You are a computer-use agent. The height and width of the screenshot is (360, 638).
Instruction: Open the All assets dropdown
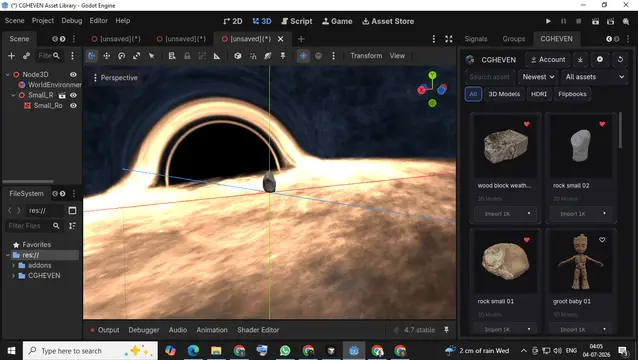pyautogui.click(x=594, y=76)
